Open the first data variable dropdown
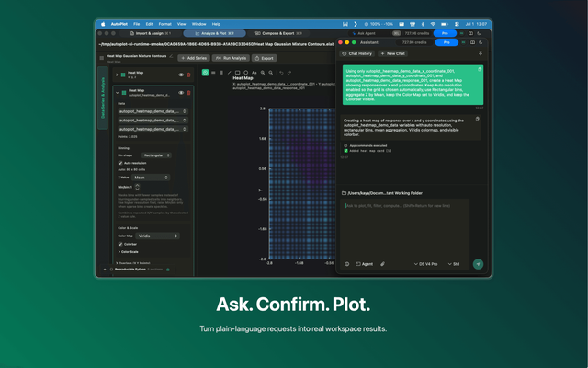Screen dimensions: 588x368 (153, 111)
